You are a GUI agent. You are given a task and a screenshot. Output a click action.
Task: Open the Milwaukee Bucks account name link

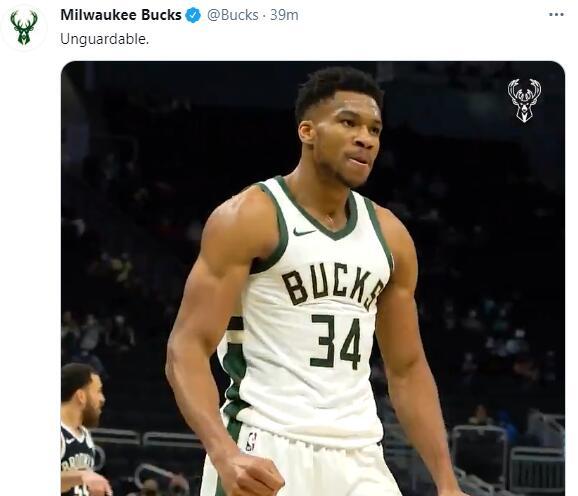tap(121, 15)
